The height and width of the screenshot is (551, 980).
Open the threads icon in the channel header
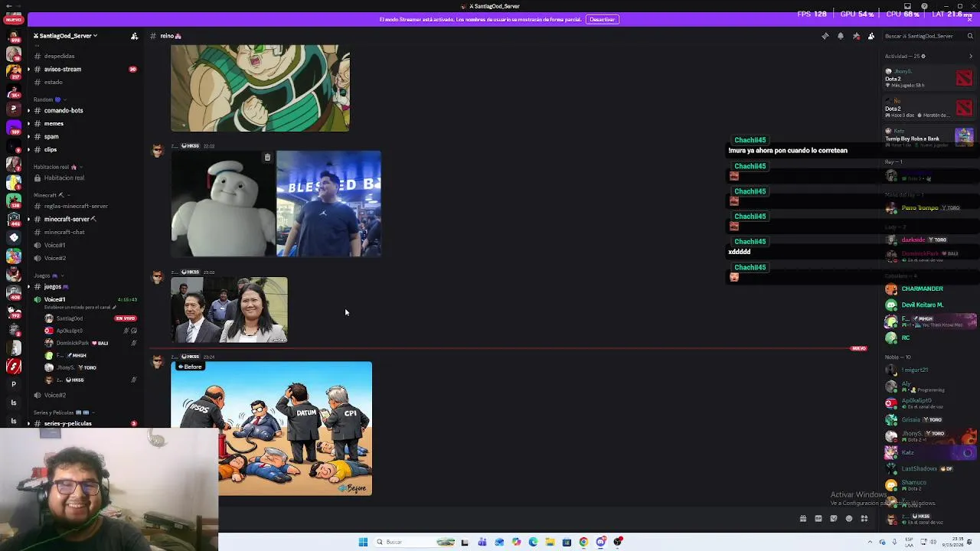825,36
